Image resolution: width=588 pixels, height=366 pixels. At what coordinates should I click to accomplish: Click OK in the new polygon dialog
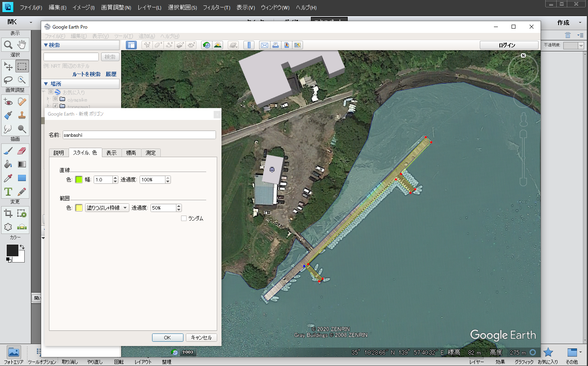point(167,337)
